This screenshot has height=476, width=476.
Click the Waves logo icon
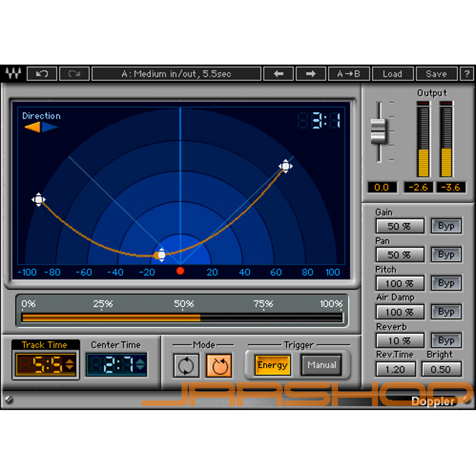coord(12,73)
